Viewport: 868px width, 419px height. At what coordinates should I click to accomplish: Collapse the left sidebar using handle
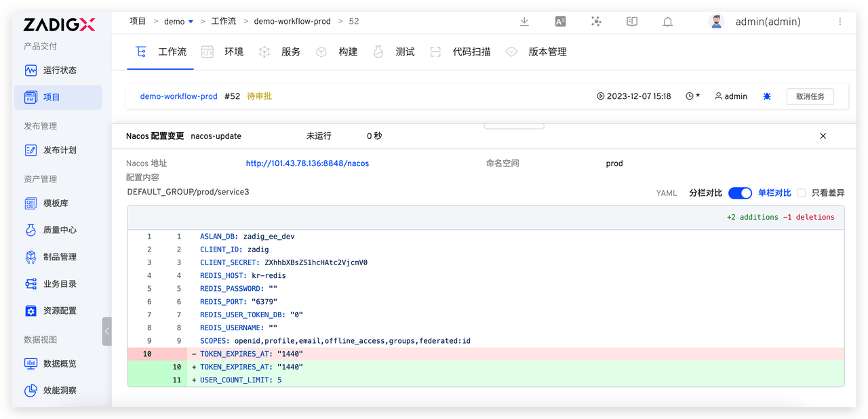pos(106,332)
